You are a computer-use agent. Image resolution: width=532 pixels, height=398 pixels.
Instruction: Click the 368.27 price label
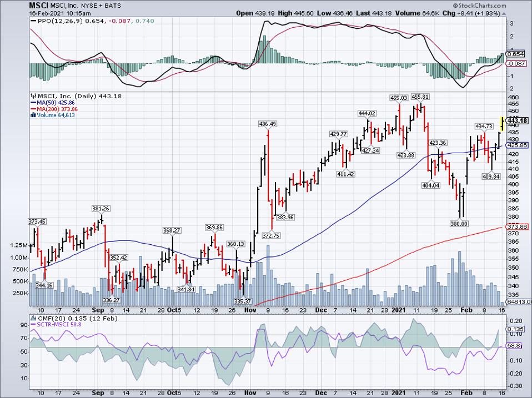coord(172,230)
